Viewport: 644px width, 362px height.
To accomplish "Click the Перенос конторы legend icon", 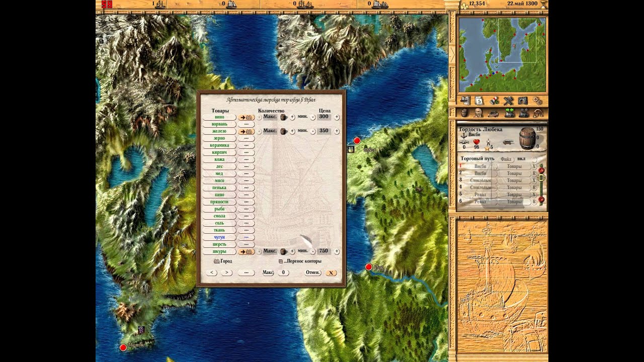I will point(281,261).
